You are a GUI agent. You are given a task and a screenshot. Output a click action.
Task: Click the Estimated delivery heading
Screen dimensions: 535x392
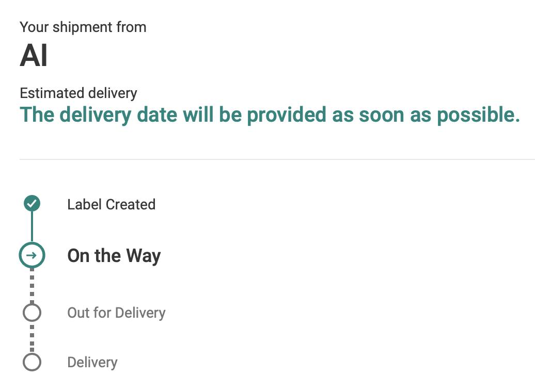coord(78,93)
